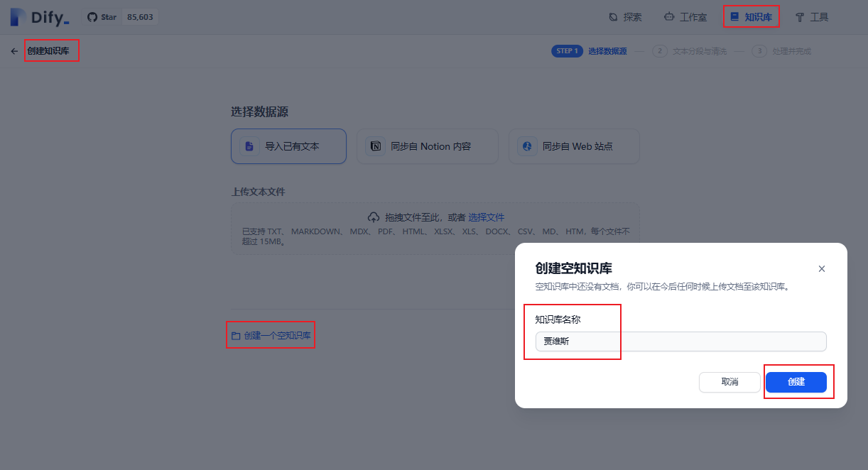Screen dimensions: 868x470
Task: Click the 上传文本文件 heading
Action: point(259,192)
